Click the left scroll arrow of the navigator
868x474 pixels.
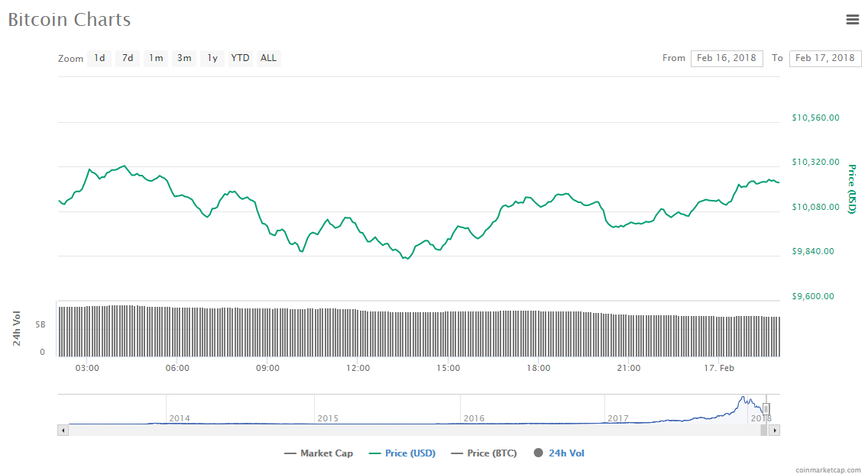tap(63, 430)
